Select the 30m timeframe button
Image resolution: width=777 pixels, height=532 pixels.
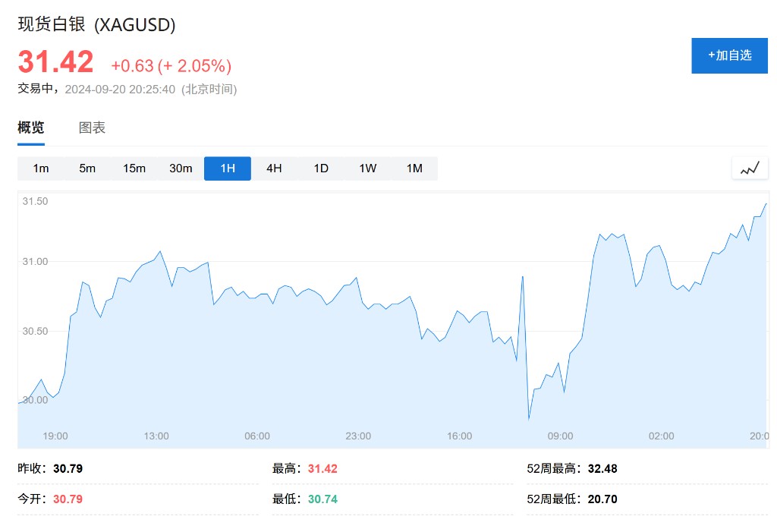click(181, 168)
